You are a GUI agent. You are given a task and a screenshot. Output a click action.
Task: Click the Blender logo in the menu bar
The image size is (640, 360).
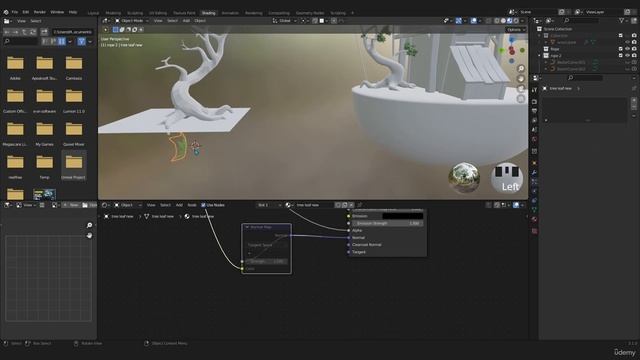click(x=6, y=12)
